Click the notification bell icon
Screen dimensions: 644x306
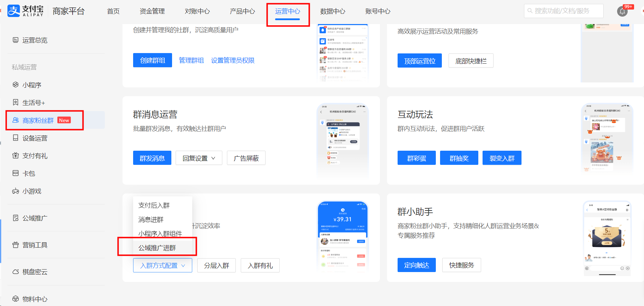(x=622, y=11)
